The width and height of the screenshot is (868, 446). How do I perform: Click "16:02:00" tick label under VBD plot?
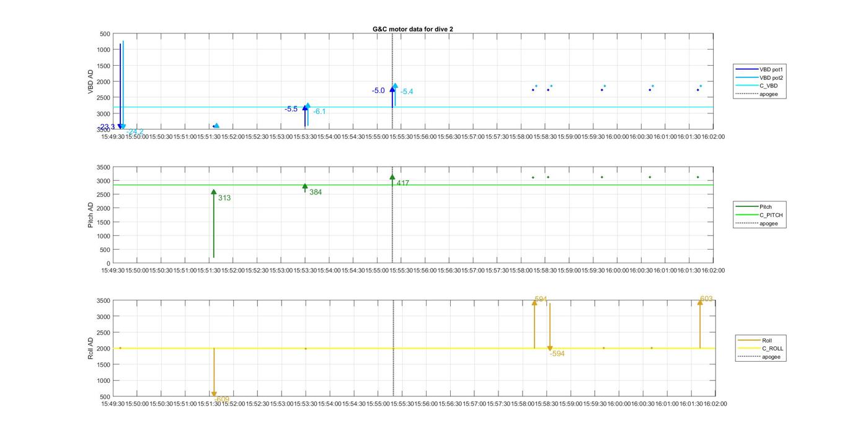713,137
